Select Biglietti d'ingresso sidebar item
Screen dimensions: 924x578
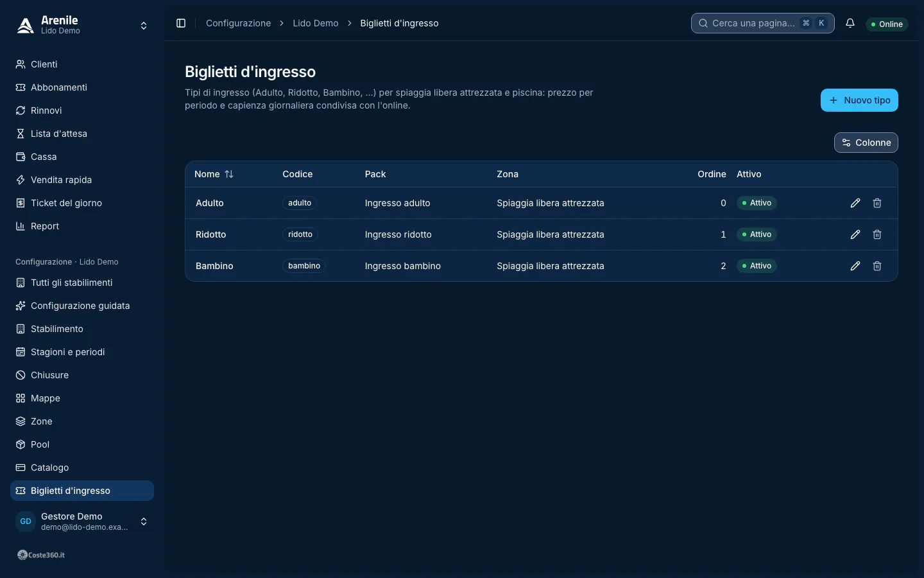click(82, 491)
